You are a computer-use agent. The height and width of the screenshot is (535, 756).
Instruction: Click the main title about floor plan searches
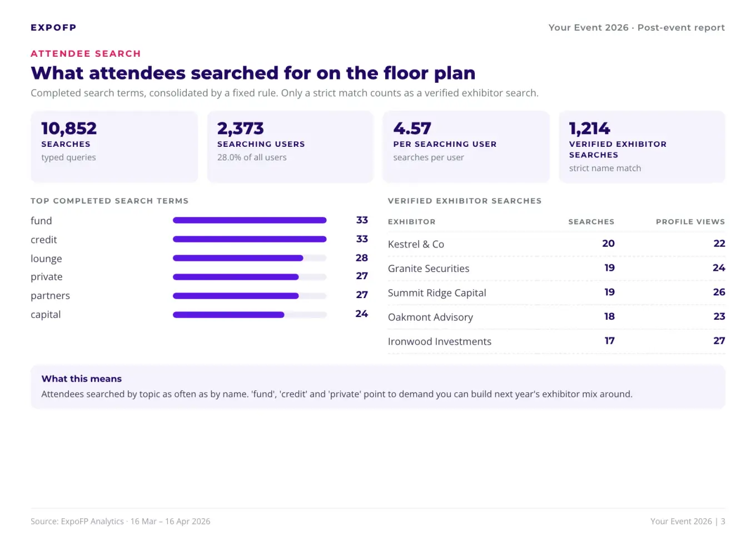click(253, 73)
